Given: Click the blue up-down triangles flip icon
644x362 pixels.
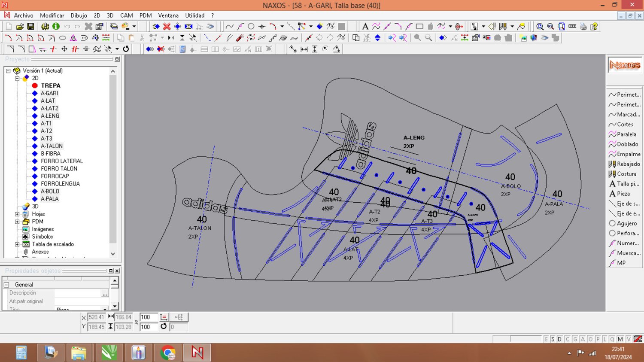Looking at the screenshot, I should (x=377, y=38).
